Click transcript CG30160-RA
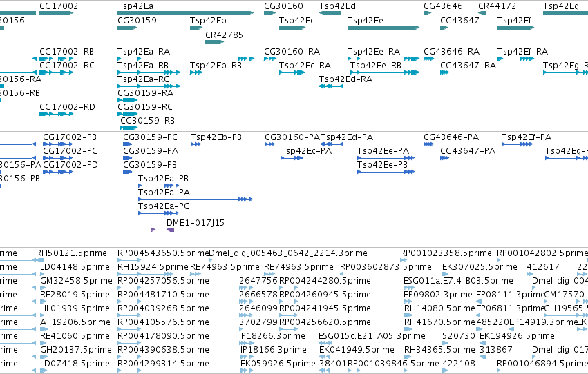 [x=292, y=51]
